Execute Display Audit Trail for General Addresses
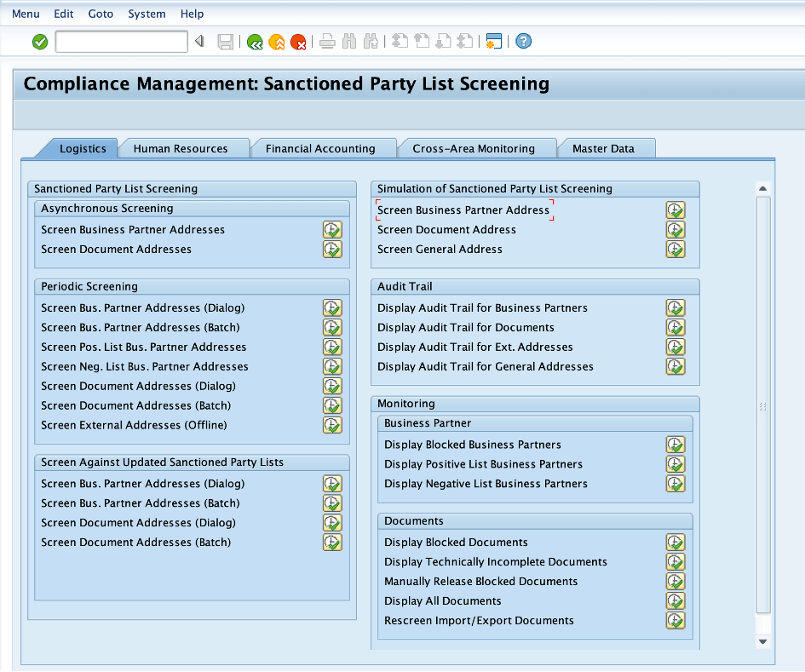Screen dimensions: 805x672 [676, 366]
